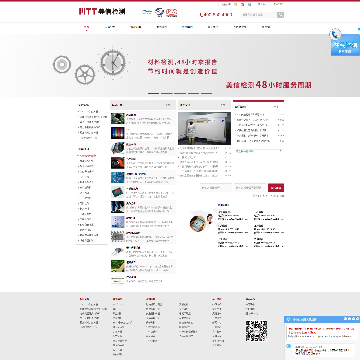Open the red and black thumbnail article
The image size is (360, 360).
[x=118, y=163]
